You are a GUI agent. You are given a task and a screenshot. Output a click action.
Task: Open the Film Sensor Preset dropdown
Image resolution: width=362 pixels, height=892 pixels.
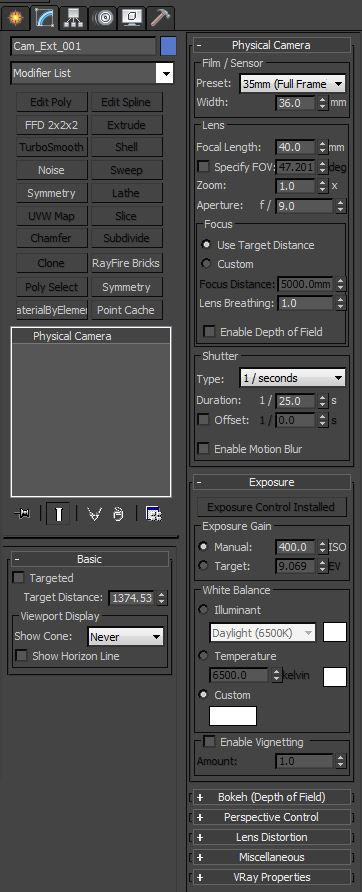(293, 84)
